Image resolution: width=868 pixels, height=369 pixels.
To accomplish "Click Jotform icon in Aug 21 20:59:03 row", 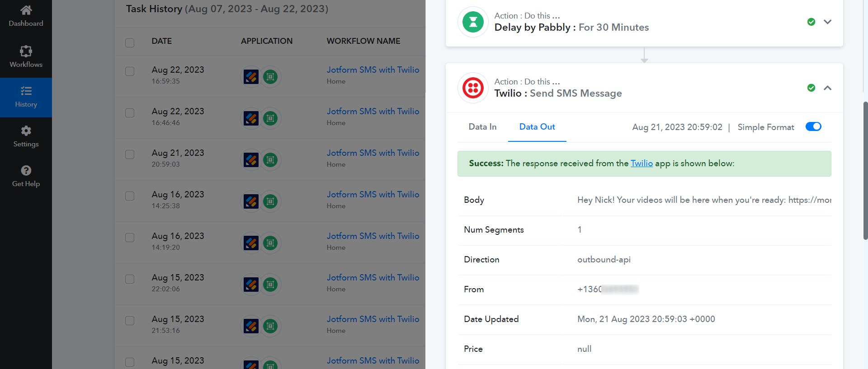I will (251, 159).
